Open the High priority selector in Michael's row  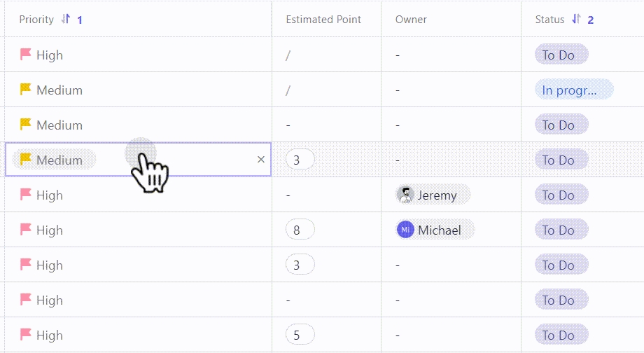coord(49,230)
